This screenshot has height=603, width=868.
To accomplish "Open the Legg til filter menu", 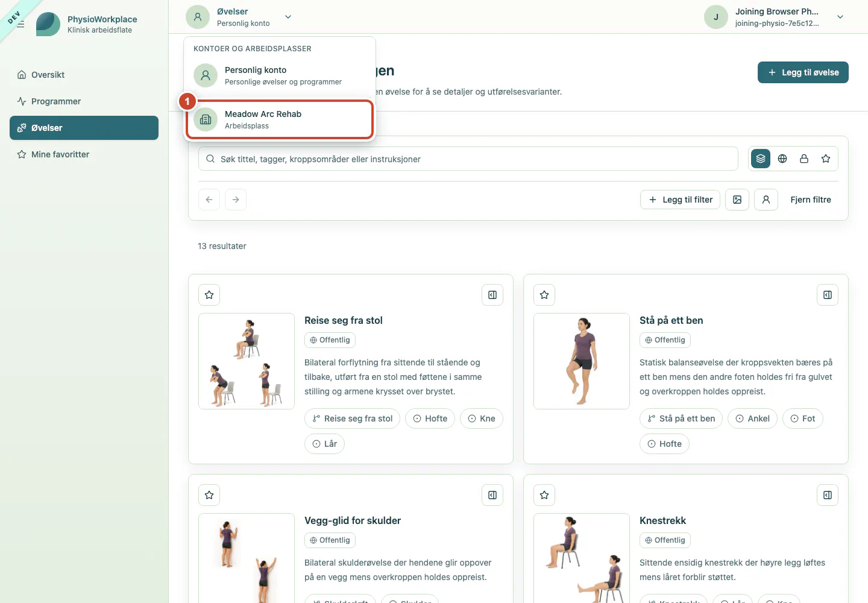I will point(680,200).
